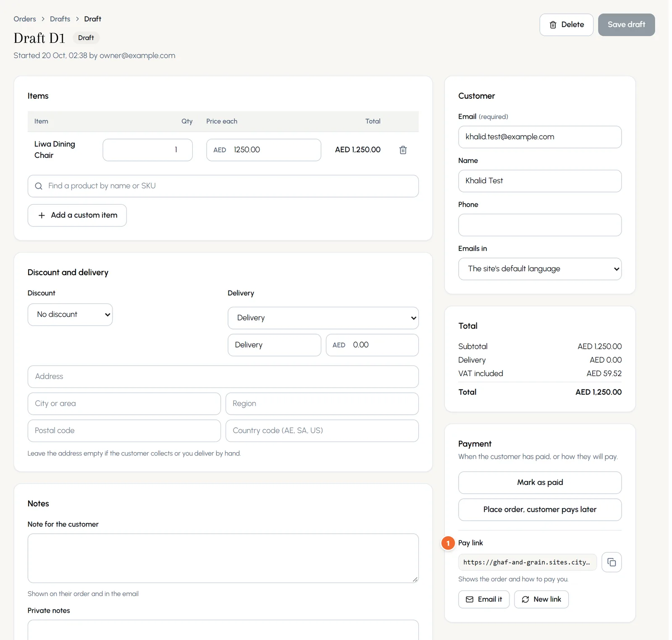Open the Delivery method dropdown
The width and height of the screenshot is (672, 640).
pyautogui.click(x=323, y=318)
